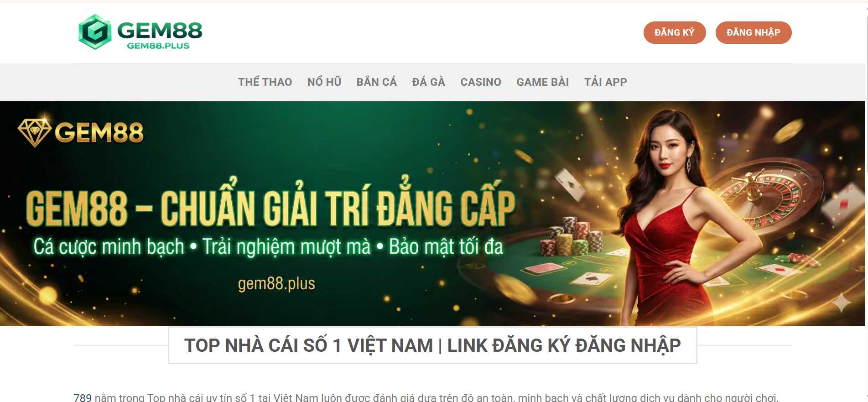Click the GEM88.PLUS text under the logo
The image size is (868, 402).
click(158, 46)
